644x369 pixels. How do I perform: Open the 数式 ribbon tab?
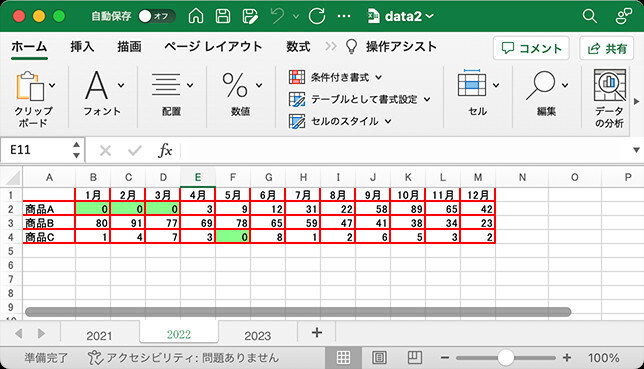tap(298, 47)
